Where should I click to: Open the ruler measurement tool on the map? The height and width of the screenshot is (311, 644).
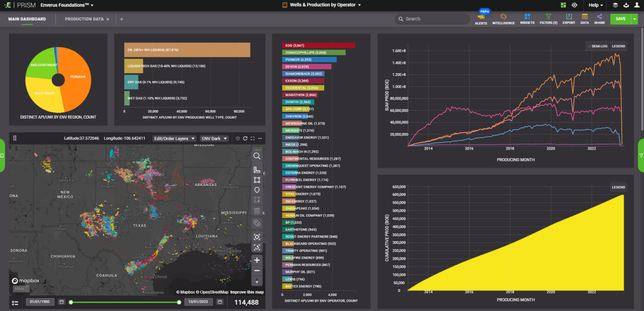(257, 170)
